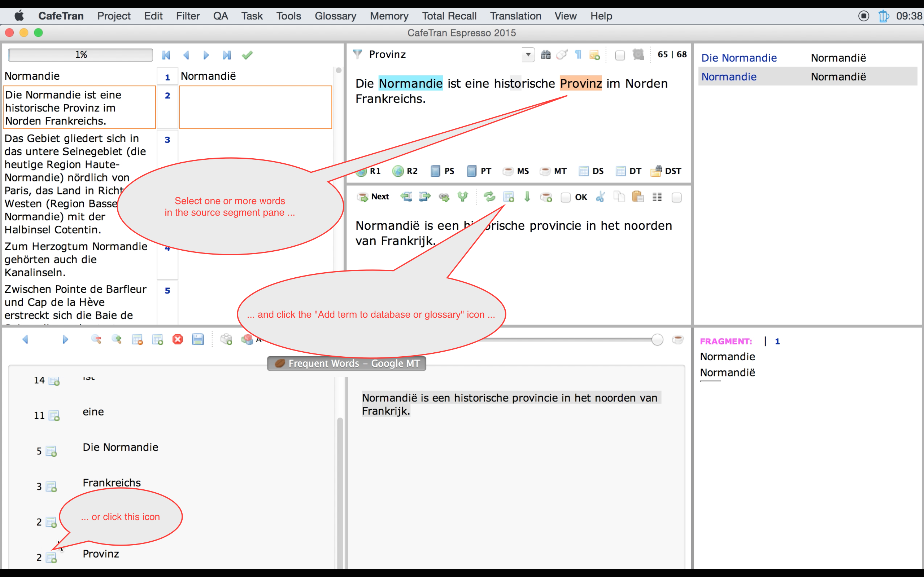
Task: Click the clipboard paste icon
Action: (x=638, y=197)
